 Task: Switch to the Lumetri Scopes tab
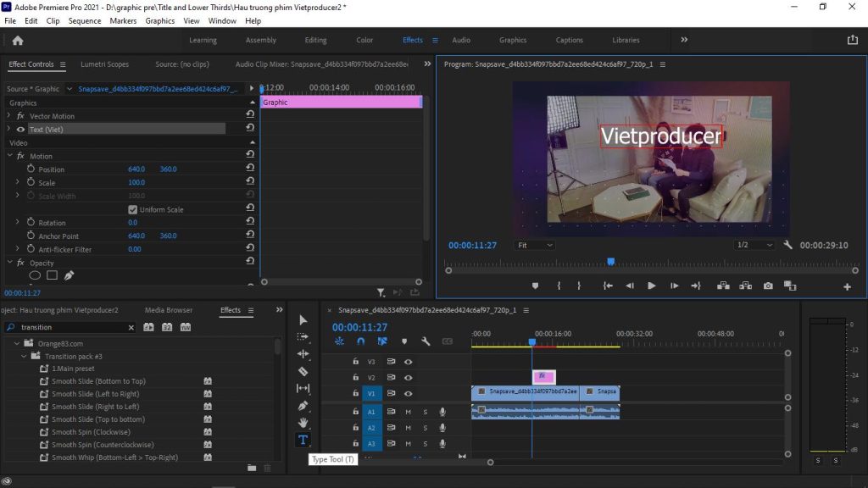[104, 64]
